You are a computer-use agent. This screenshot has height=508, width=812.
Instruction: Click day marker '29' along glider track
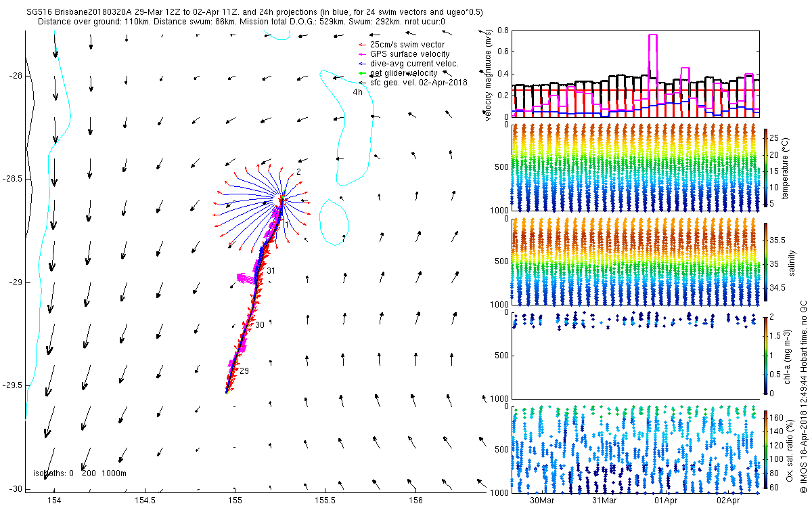coord(244,371)
